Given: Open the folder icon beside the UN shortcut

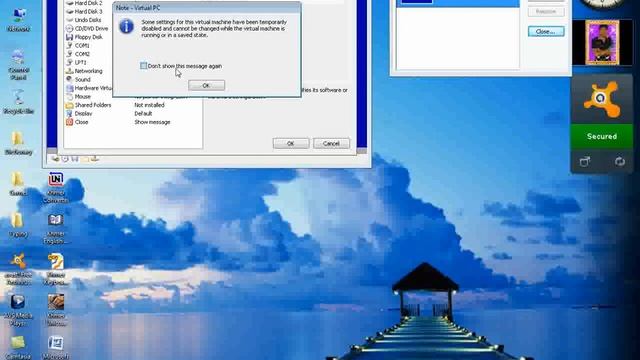Looking at the screenshot, I should [18, 184].
